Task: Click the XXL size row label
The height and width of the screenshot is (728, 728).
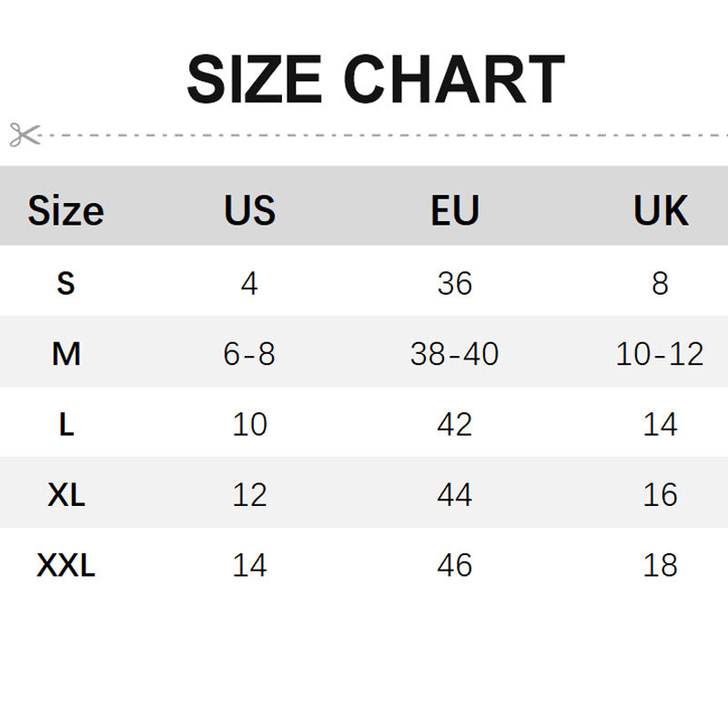Action: coord(66,565)
